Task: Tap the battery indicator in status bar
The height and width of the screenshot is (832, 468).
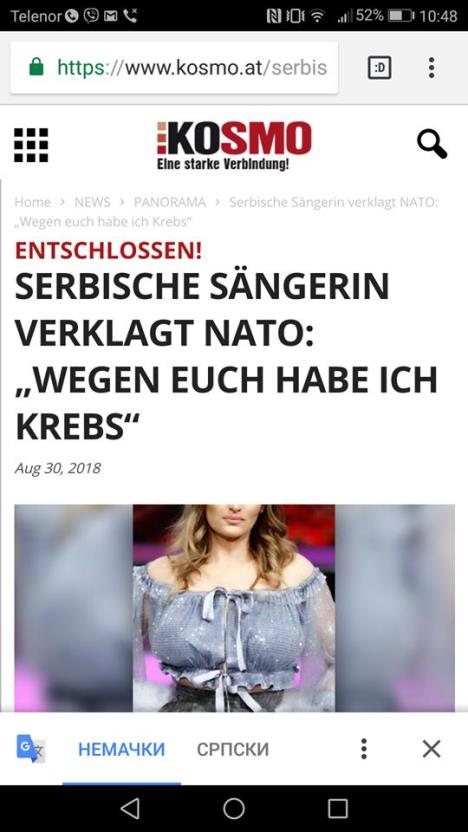Action: tap(401, 16)
